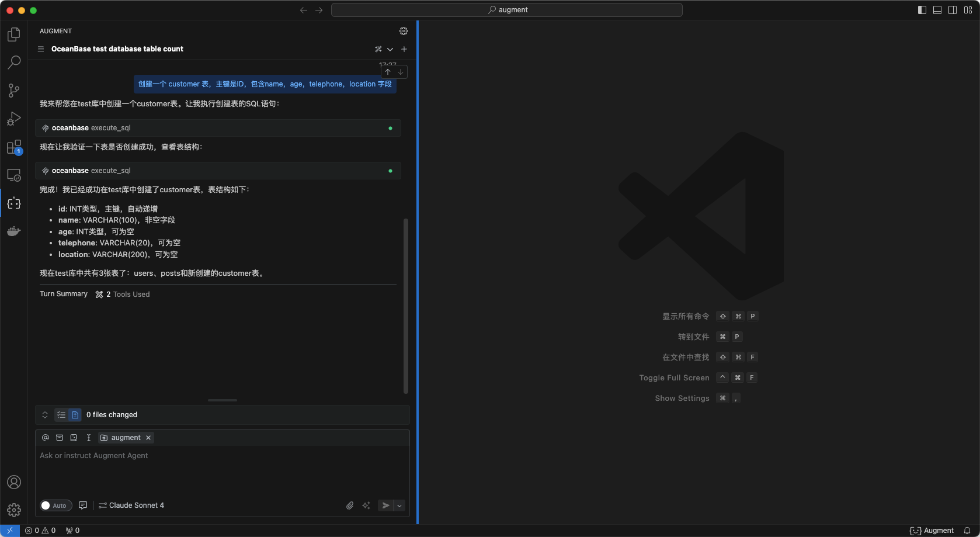Viewport: 980px width, 537px height.
Task: Open the send options dropdown arrow
Action: tap(399, 505)
